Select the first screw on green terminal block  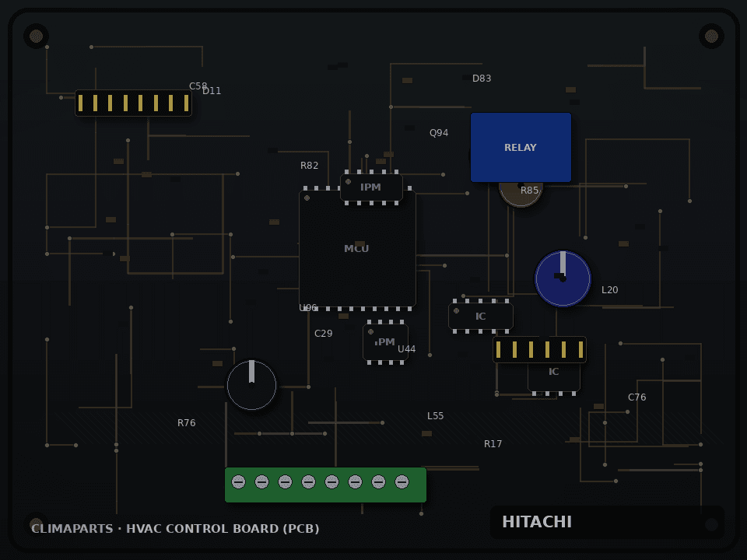point(239,482)
